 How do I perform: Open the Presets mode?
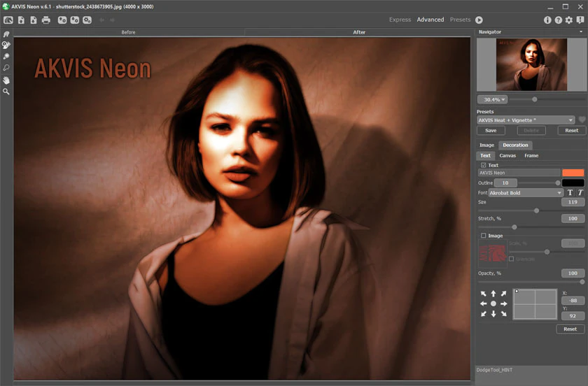(460, 20)
